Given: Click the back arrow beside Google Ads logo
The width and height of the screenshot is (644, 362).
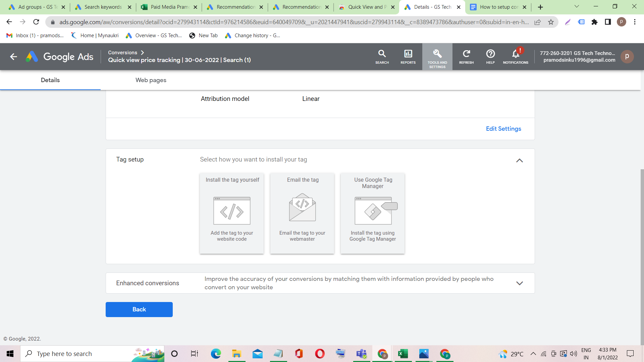Looking at the screenshot, I should 13,57.
